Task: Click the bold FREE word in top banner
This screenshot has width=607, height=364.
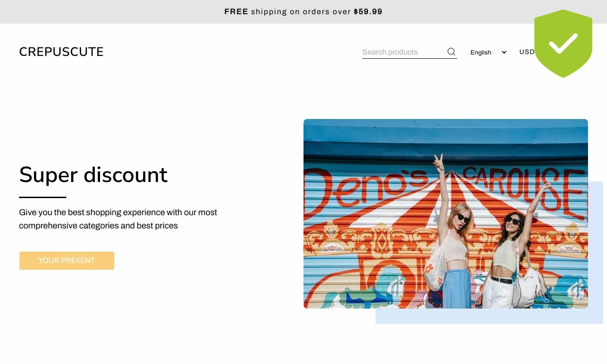Action: pyautogui.click(x=236, y=12)
